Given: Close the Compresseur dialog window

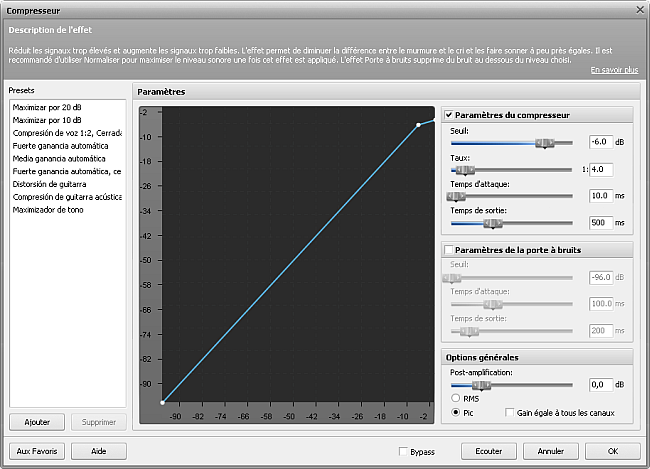Looking at the screenshot, I should (x=638, y=9).
